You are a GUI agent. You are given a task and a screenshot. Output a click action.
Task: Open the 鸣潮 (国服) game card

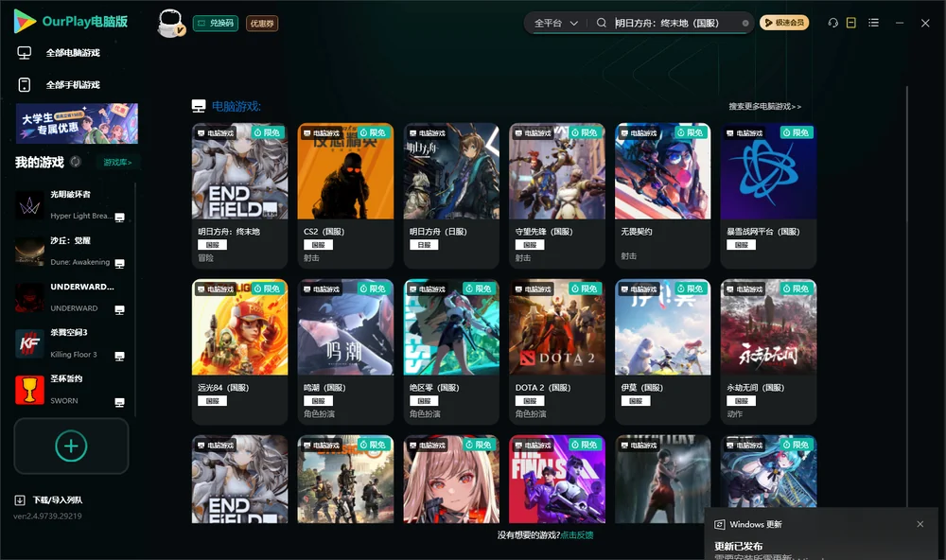[345, 352]
